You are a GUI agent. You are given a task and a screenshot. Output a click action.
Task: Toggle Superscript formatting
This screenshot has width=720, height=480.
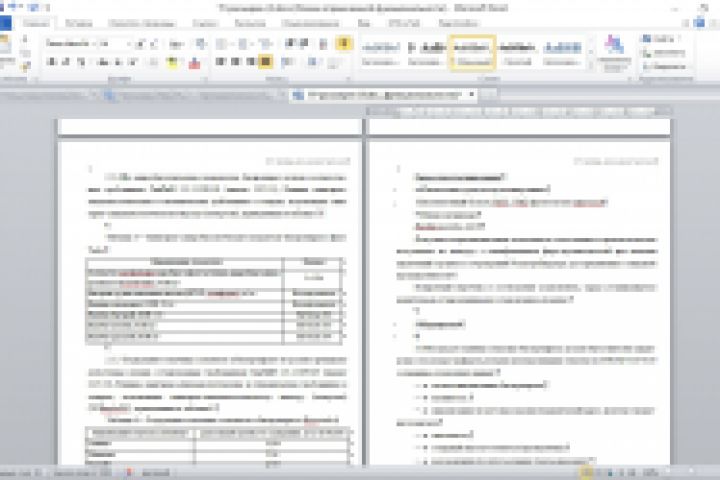tap(133, 62)
